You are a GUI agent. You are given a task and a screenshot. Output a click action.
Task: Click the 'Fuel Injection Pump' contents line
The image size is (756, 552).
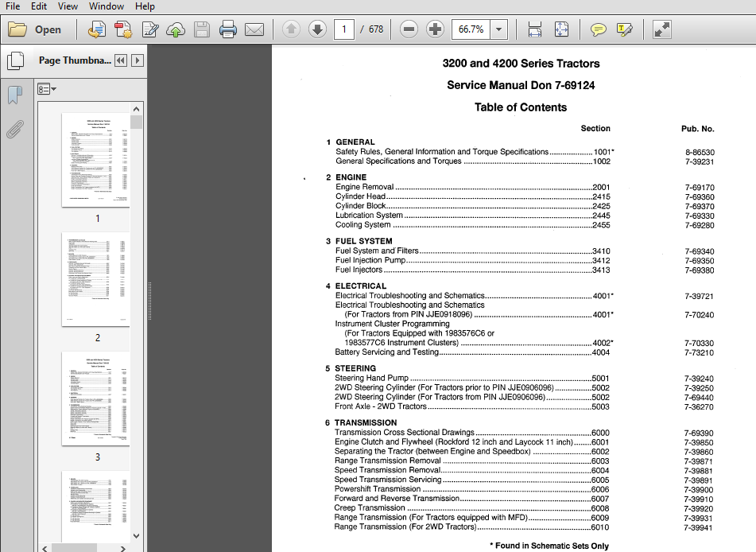(x=472, y=261)
